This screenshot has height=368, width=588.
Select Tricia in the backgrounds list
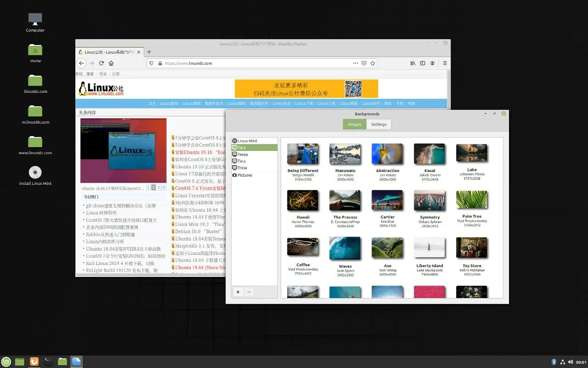tap(254, 168)
